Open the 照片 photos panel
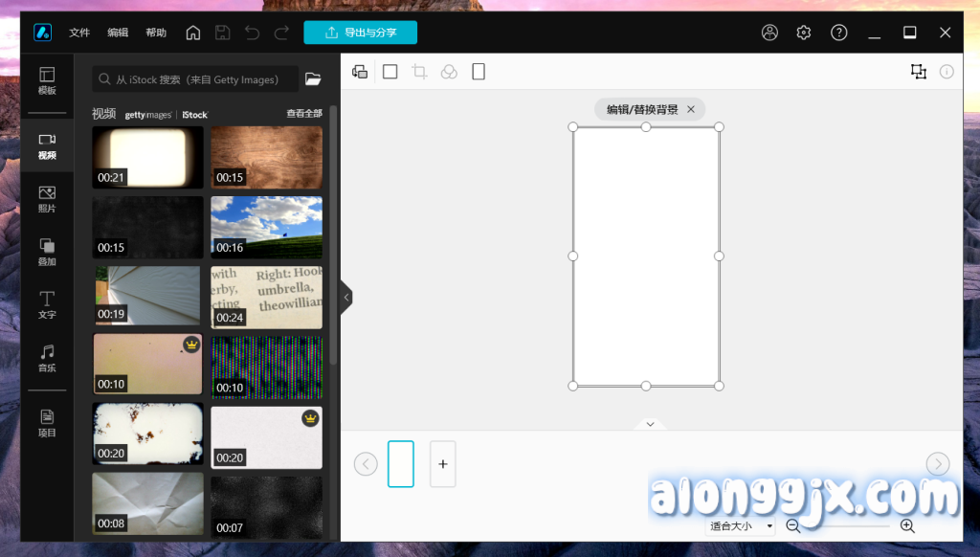980x557 pixels. coord(47,199)
